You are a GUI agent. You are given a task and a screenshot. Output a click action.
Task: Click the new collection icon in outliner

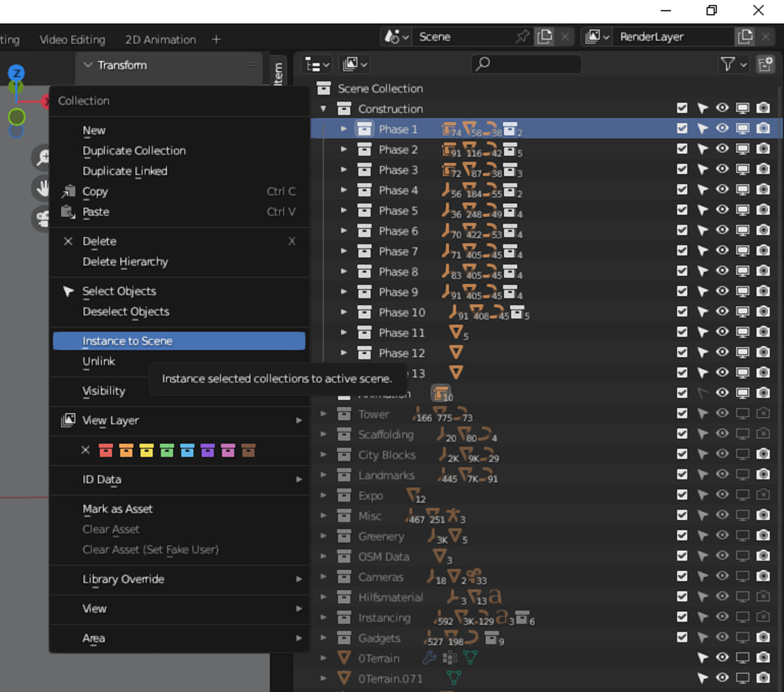(765, 64)
